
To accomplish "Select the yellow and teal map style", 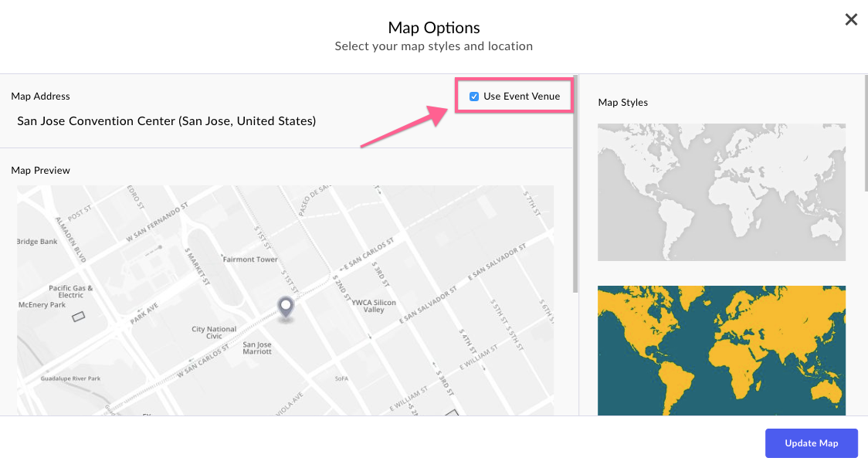I will (721, 351).
